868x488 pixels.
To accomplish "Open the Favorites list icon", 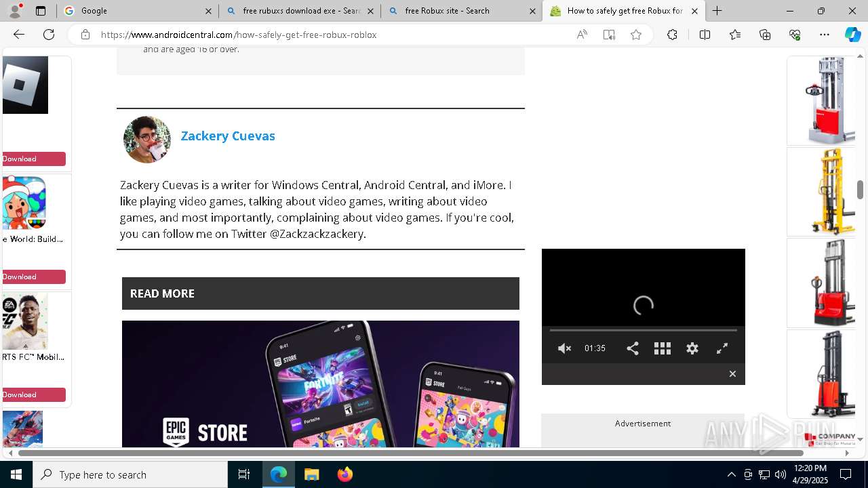I will tap(735, 35).
